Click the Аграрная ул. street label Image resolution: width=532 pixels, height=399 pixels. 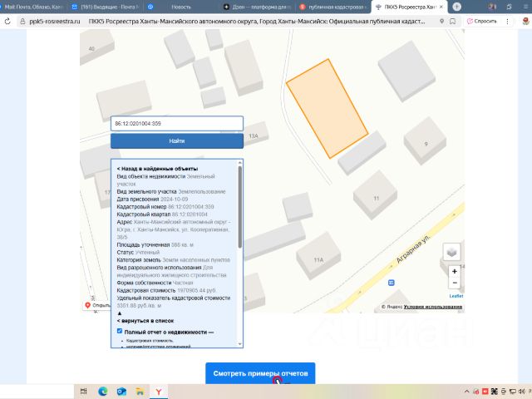[413, 248]
